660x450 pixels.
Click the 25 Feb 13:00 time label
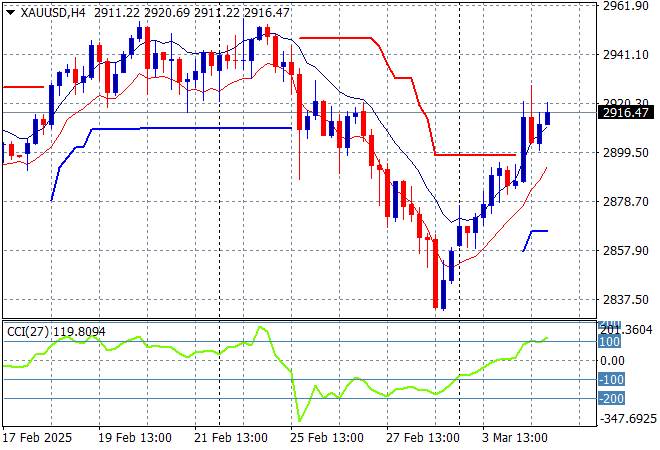325,438
